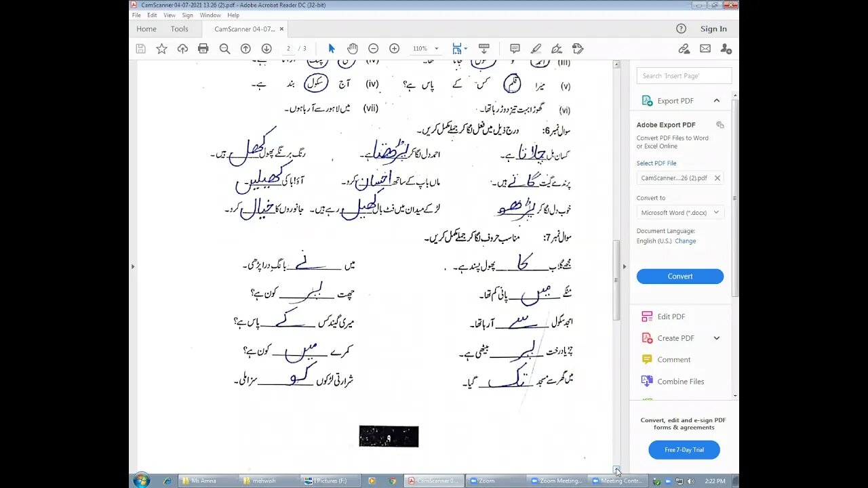The height and width of the screenshot is (488, 868).
Task: Select the arrow Selection tool
Action: point(332,49)
